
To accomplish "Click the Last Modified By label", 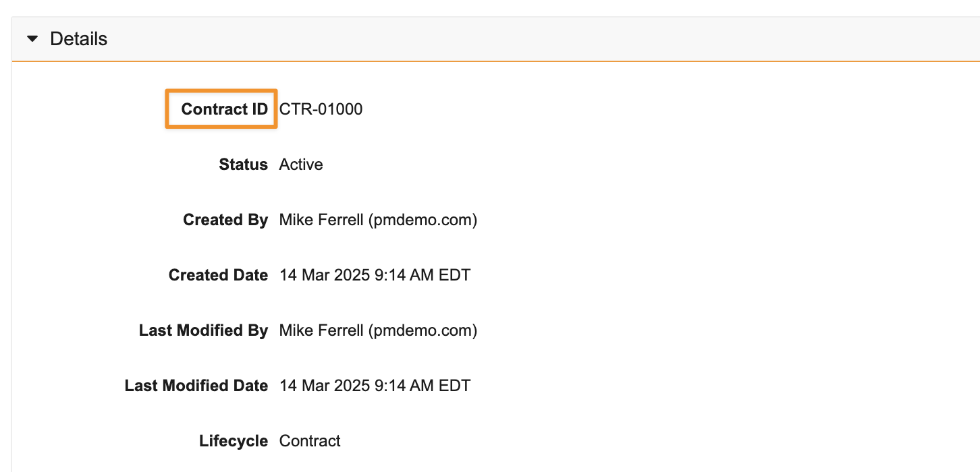I will point(203,330).
